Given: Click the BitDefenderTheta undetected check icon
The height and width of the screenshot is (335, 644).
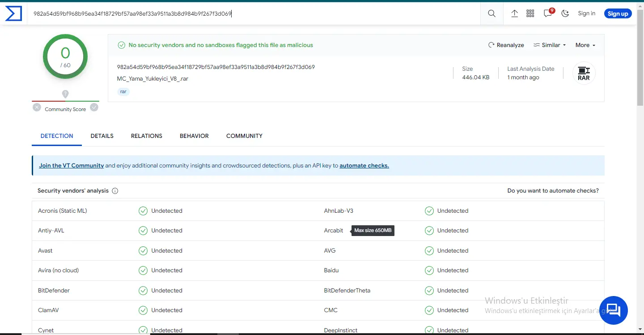Looking at the screenshot, I should (429, 291).
